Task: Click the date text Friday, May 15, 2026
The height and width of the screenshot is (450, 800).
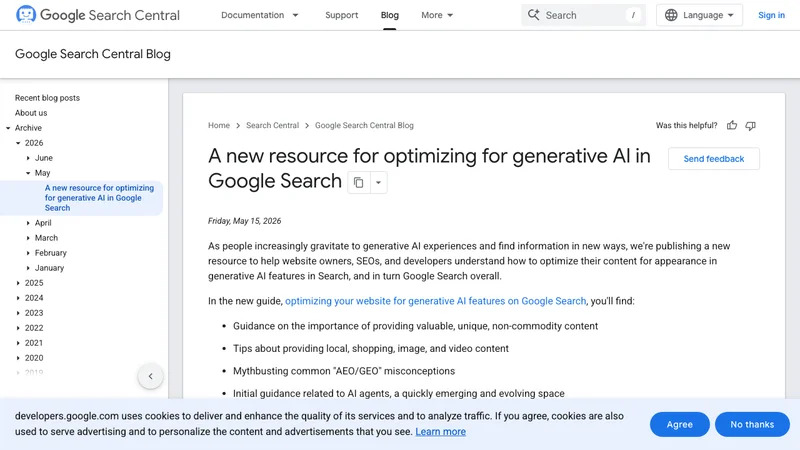Action: [x=244, y=221]
